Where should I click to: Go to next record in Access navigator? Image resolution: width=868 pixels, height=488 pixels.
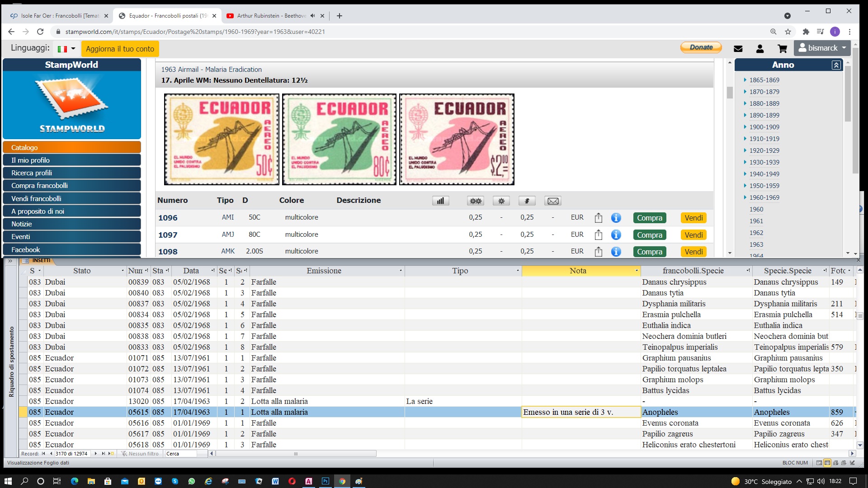point(95,454)
